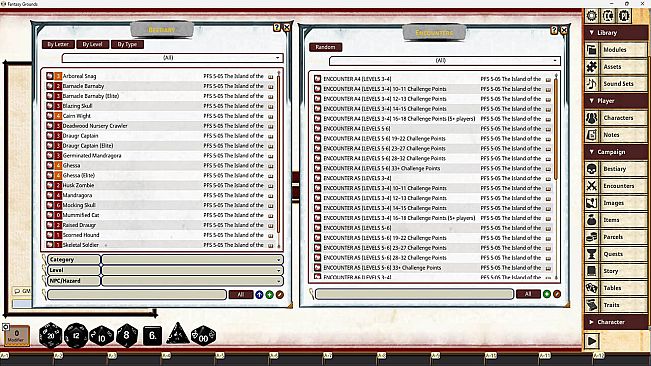
Task: Open the Traits sidebar icon
Action: (x=592, y=305)
